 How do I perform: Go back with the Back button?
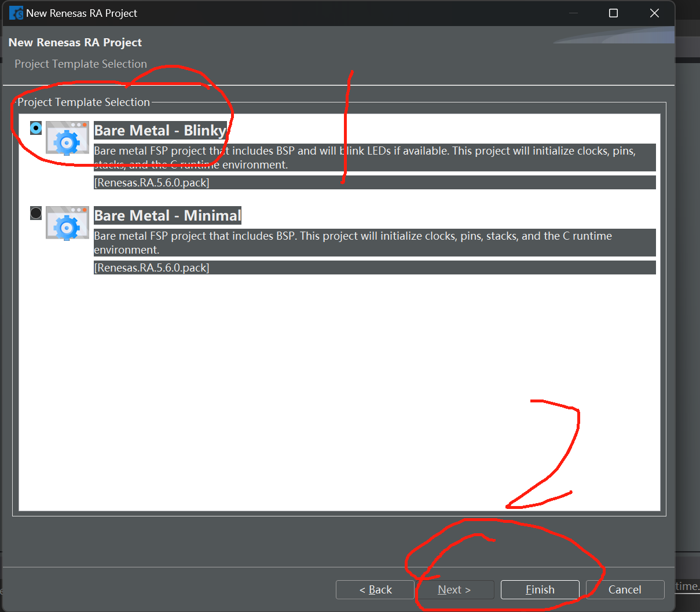[375, 589]
